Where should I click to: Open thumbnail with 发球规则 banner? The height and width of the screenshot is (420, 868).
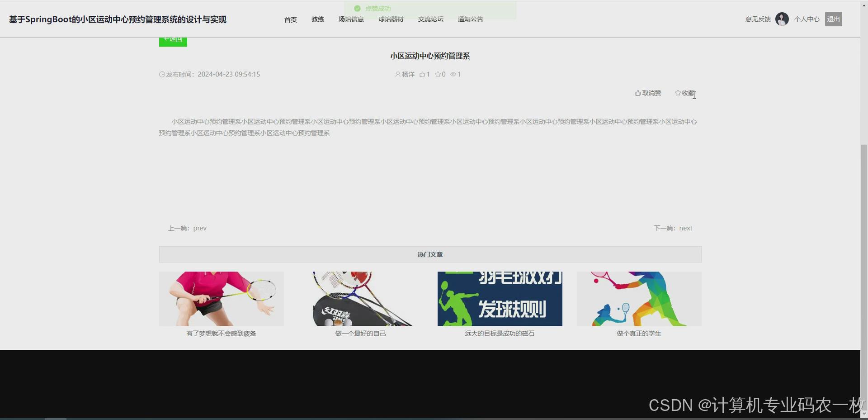pyautogui.click(x=500, y=299)
